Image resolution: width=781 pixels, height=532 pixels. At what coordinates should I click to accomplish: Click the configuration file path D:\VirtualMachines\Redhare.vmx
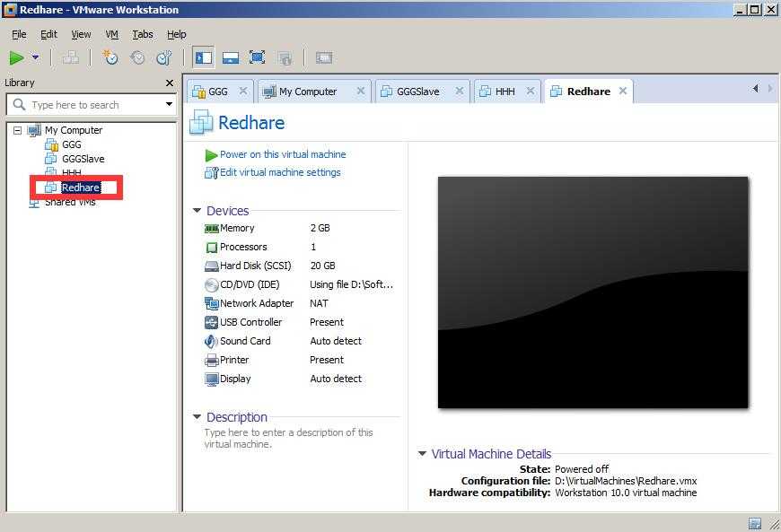click(626, 481)
